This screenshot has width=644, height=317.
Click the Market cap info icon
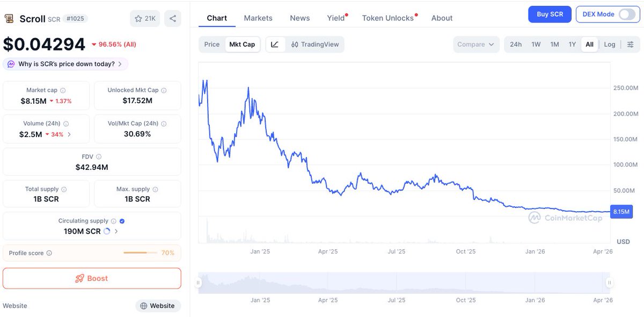pos(63,91)
